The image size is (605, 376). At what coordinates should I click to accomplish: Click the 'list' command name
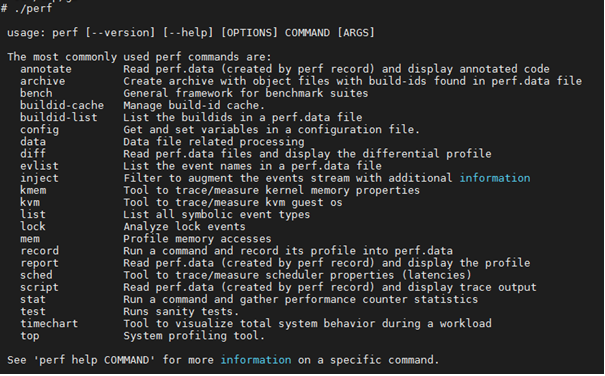click(x=33, y=215)
